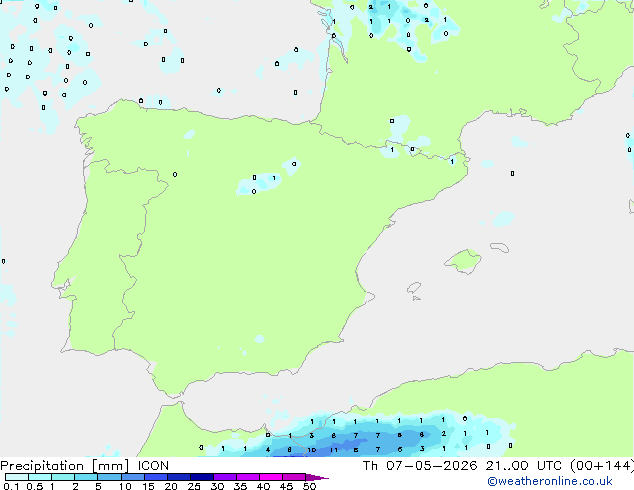634x490 pixels.
Task: Click the 'ICON' model name label
Action: (153, 466)
